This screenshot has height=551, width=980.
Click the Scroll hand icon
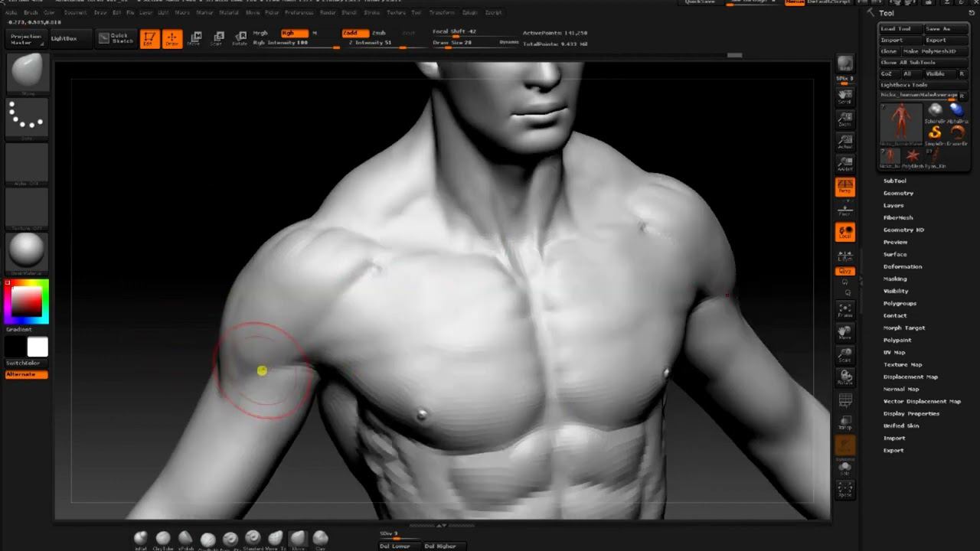(844, 96)
